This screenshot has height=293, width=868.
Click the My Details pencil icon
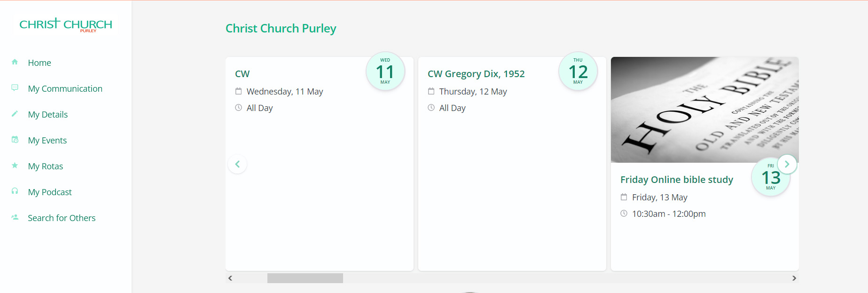click(x=15, y=114)
